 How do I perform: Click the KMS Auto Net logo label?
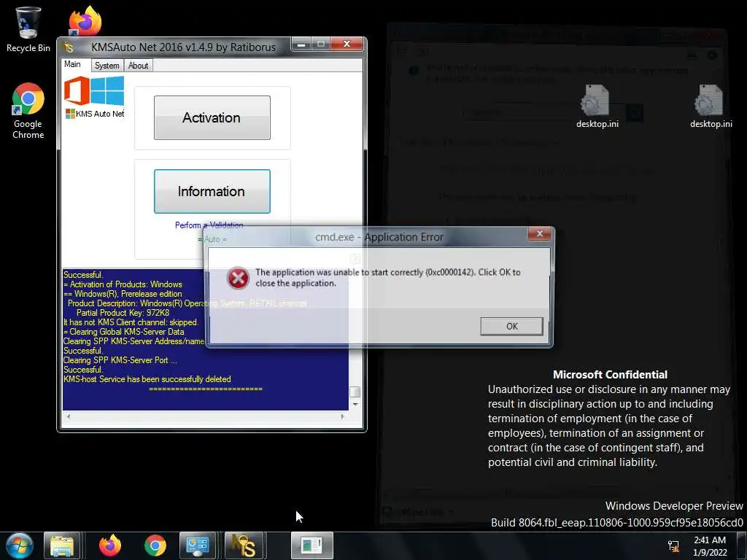95,114
